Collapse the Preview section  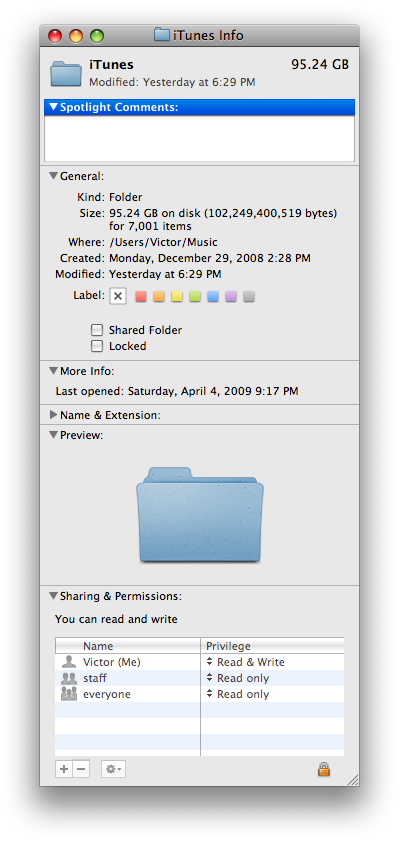(53, 435)
